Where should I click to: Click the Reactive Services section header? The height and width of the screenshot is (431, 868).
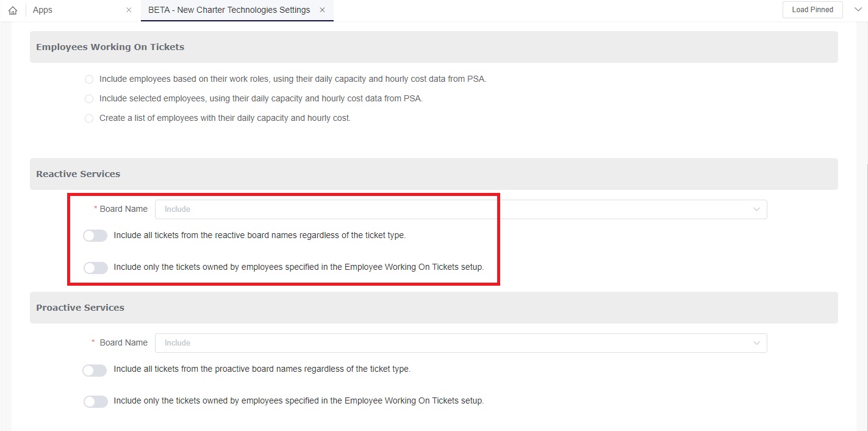pyautogui.click(x=78, y=174)
